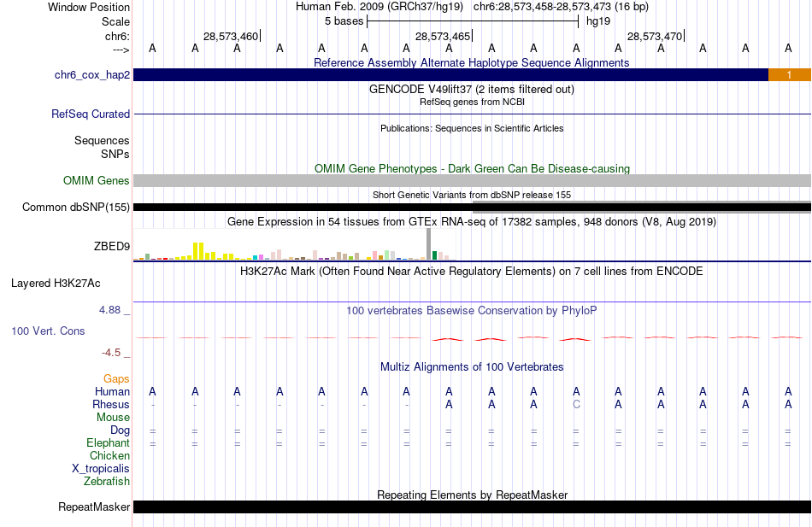Image resolution: width=812 pixels, height=527 pixels.
Task: Click the Window Position label
Action: pos(89,7)
